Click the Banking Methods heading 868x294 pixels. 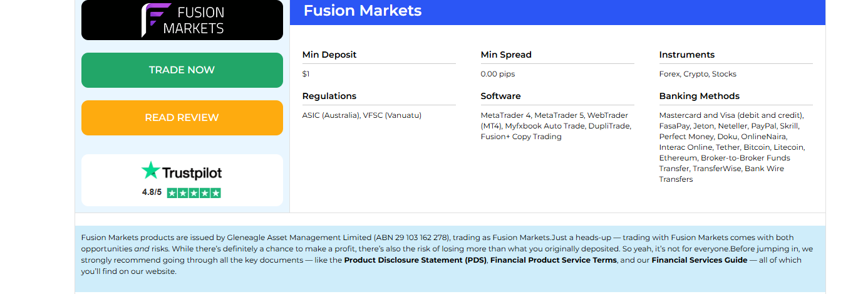(700, 96)
